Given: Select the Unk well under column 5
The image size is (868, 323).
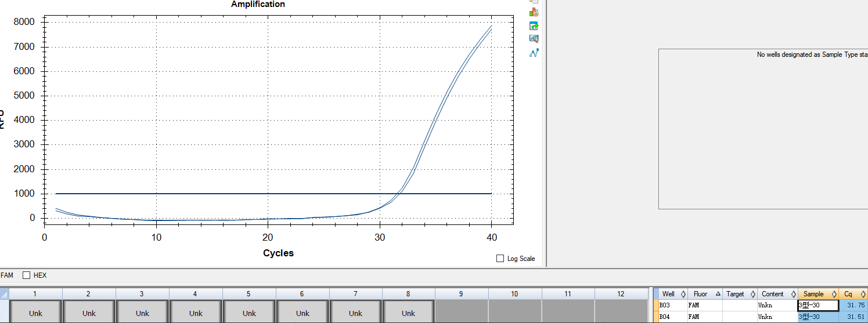Looking at the screenshot, I should (x=249, y=312).
